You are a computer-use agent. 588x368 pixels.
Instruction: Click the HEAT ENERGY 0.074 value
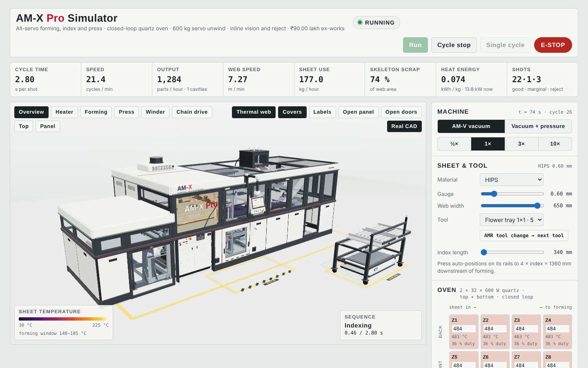453,80
